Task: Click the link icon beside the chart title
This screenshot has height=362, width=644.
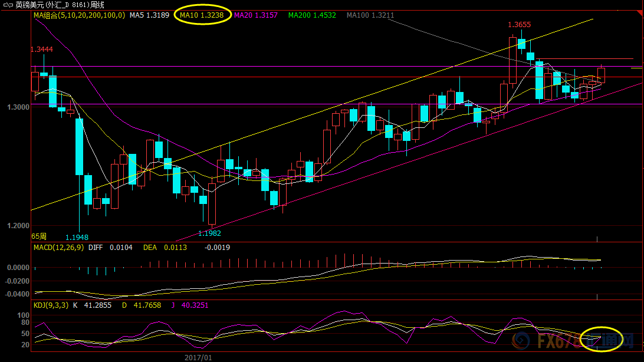Action: point(8,5)
